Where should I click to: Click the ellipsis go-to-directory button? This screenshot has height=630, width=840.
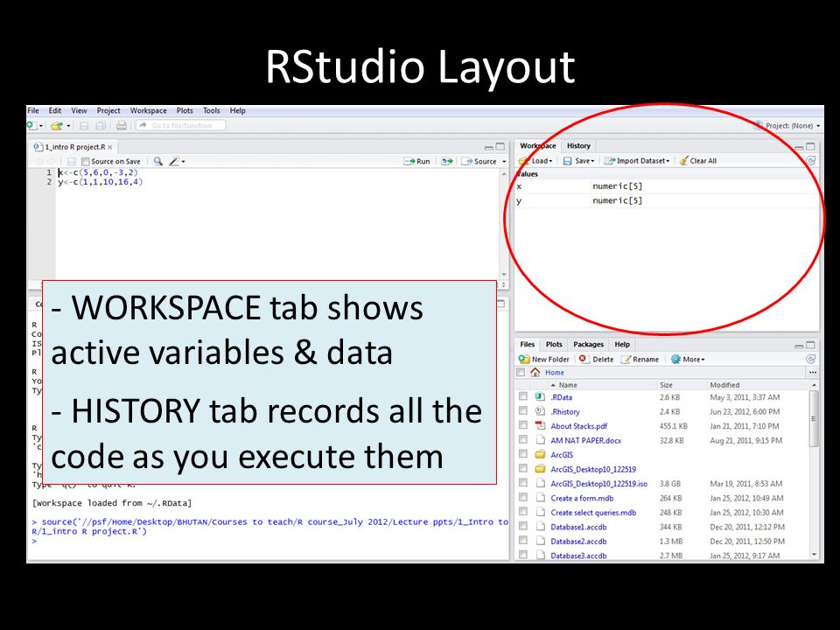813,373
